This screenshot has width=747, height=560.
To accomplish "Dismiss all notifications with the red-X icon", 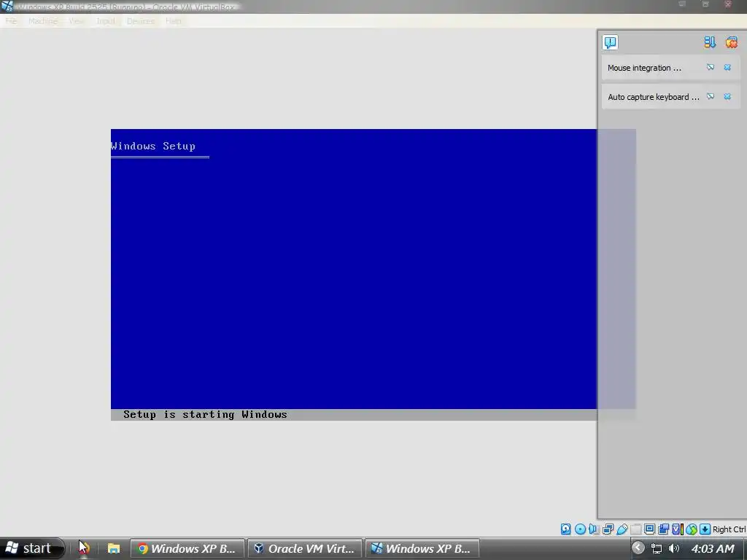I will coord(731,42).
